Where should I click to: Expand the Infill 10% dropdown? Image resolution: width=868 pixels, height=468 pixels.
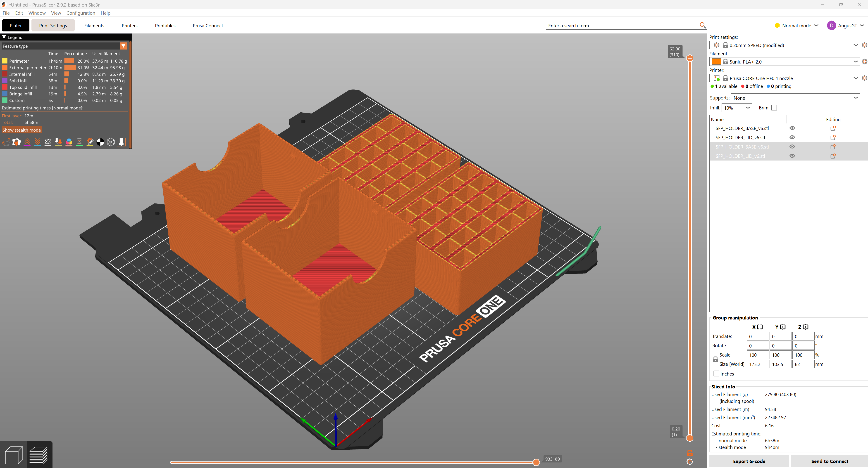737,108
